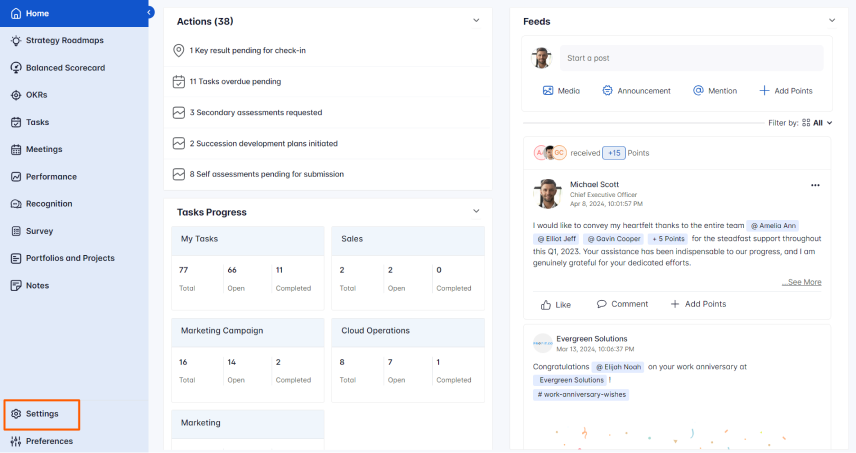
Task: Click the Mention @ icon
Action: point(698,91)
